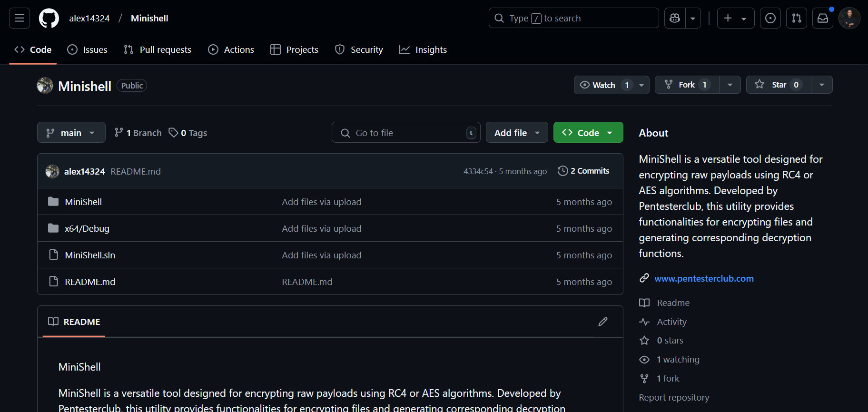Viewport: 868px width, 412px height.
Task: Focus the Type / to search box
Action: [x=573, y=18]
